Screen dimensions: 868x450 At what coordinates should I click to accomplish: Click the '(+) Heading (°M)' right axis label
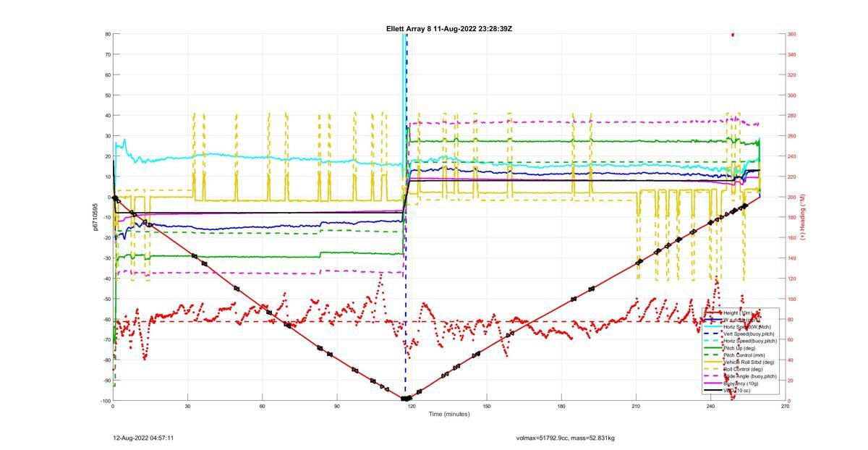(x=804, y=217)
